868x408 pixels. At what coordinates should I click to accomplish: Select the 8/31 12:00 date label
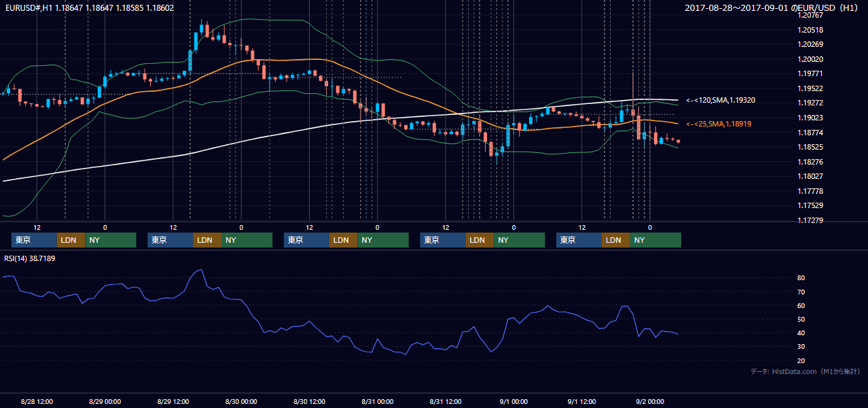pyautogui.click(x=446, y=402)
